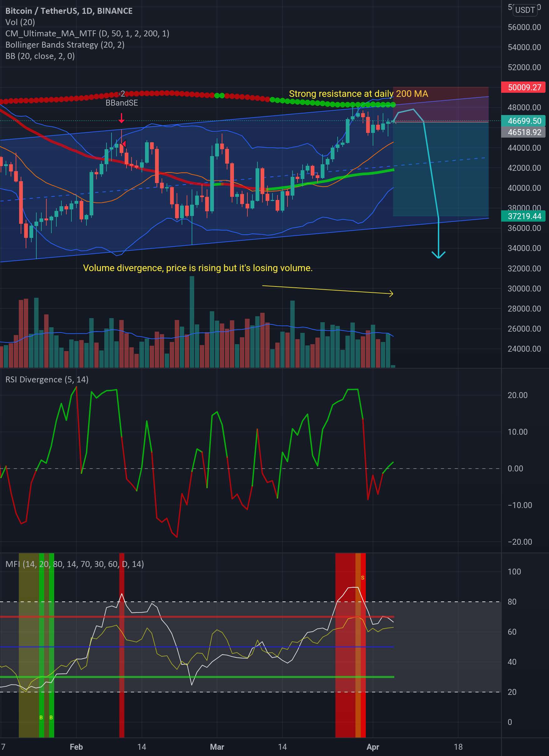The height and width of the screenshot is (756, 549).
Task: Click the second B buy signal in MFI pane
Action: tap(51, 717)
